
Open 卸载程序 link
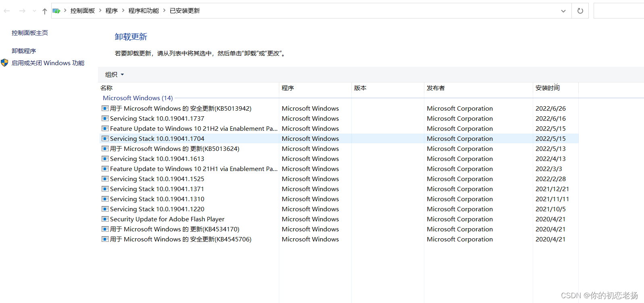pos(24,51)
